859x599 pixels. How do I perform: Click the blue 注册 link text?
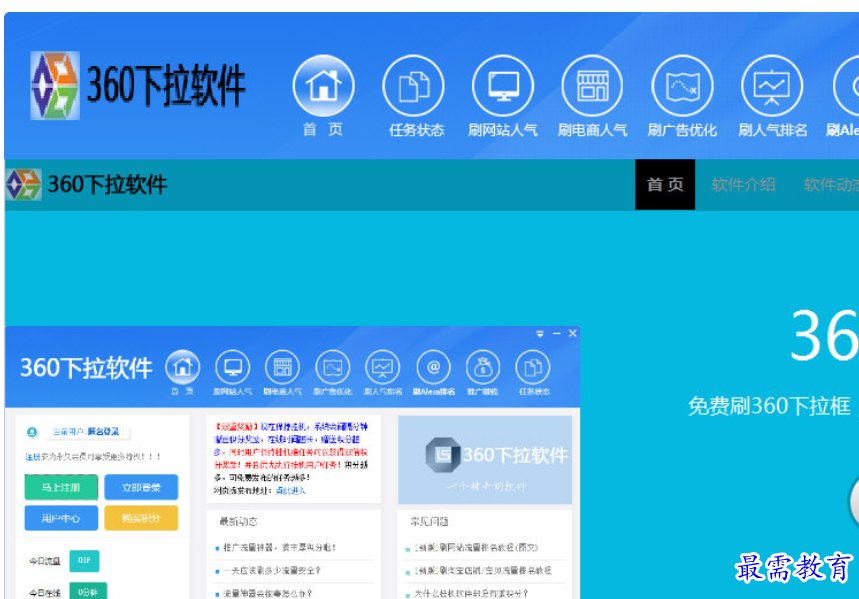point(32,457)
